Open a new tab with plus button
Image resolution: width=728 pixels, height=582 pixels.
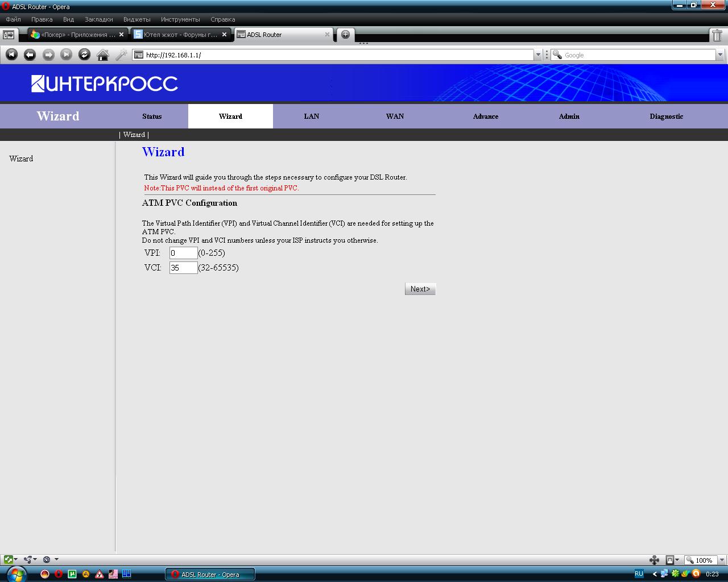(345, 35)
